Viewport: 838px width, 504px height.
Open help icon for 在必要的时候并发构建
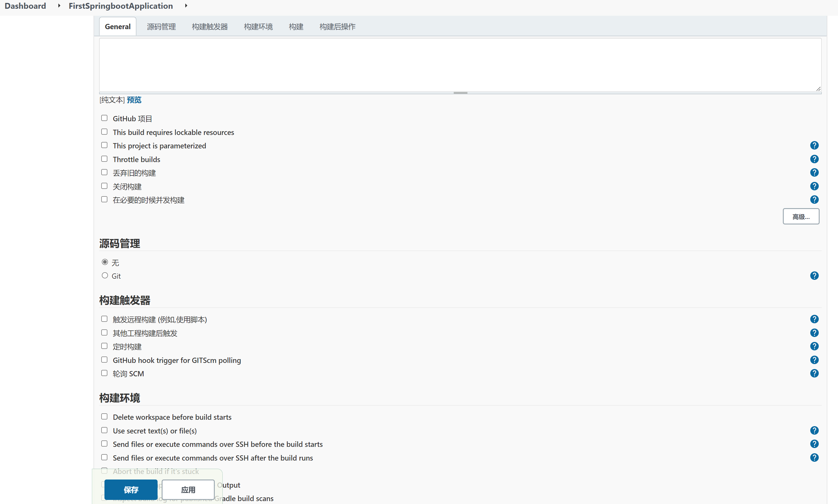[814, 199]
